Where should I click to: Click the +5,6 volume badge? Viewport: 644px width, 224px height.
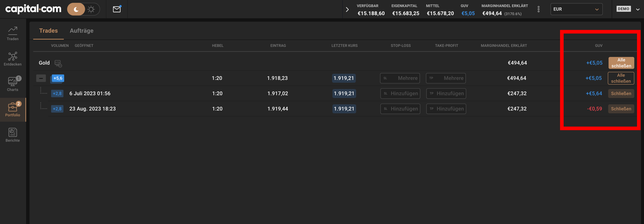point(58,79)
